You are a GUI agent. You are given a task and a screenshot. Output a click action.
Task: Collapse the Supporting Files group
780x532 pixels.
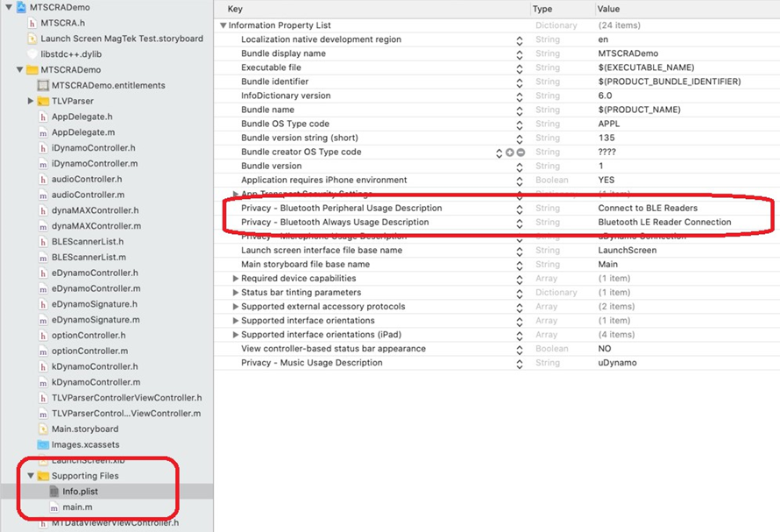point(31,476)
